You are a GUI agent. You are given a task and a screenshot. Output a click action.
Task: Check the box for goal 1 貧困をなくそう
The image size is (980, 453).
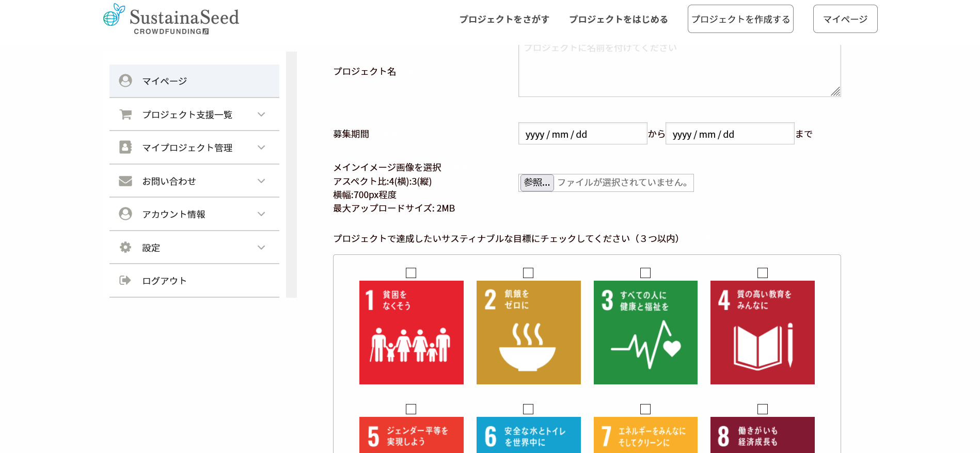(x=411, y=273)
